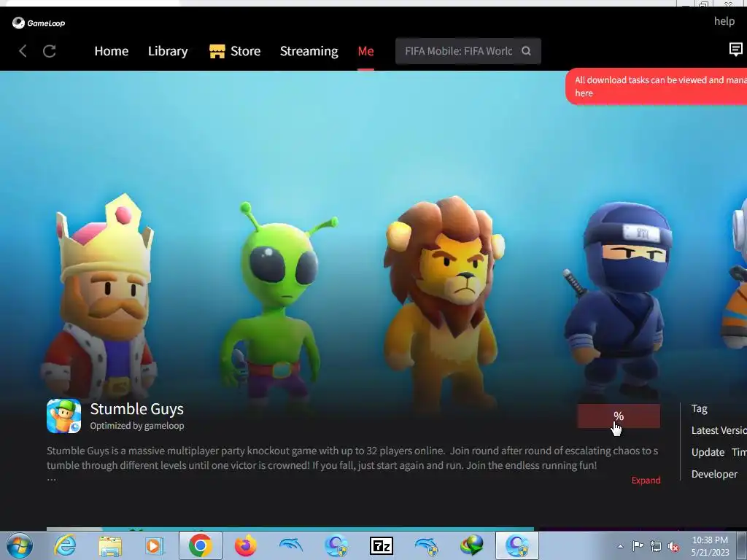Click the Stumble Guys app icon
This screenshot has height=560, width=747.
click(64, 416)
